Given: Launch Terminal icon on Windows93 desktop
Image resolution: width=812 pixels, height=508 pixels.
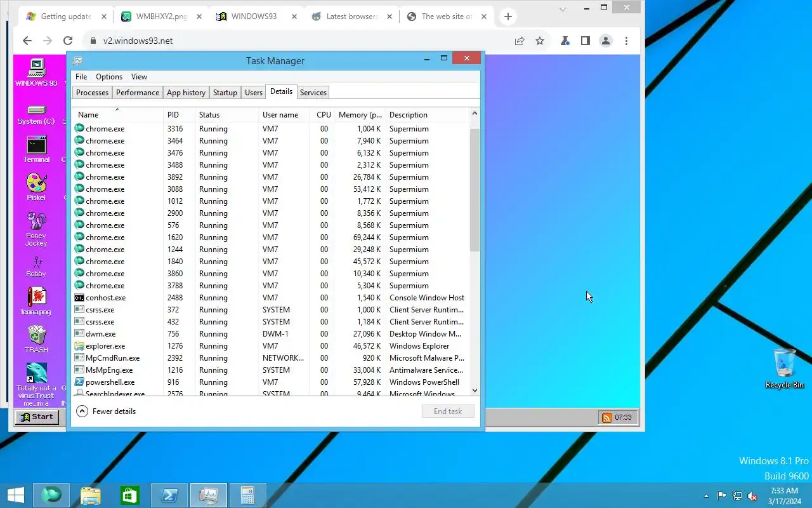Looking at the screenshot, I should click(x=36, y=149).
